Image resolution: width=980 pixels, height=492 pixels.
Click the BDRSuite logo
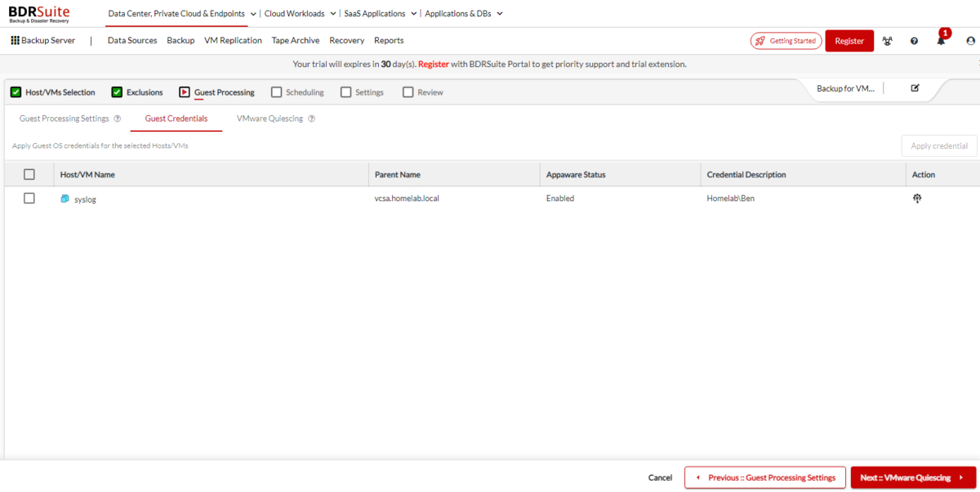click(38, 13)
